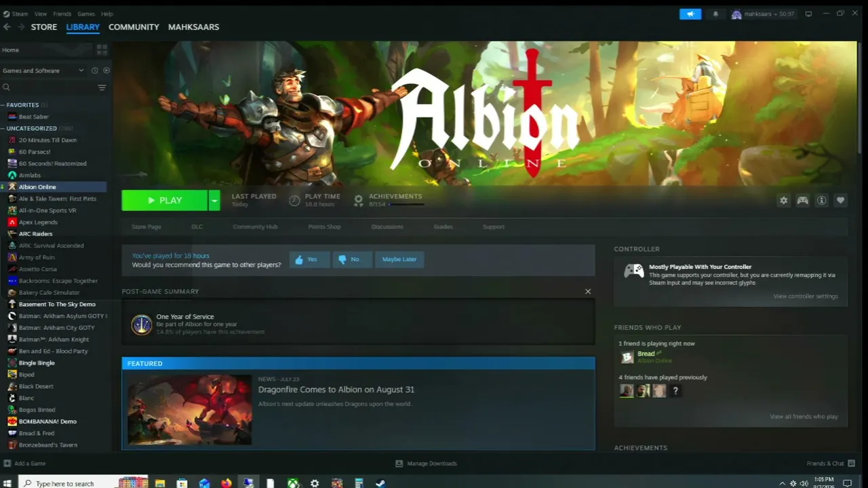This screenshot has height=488, width=868.
Task: Open the Community Hub link
Action: [255, 227]
